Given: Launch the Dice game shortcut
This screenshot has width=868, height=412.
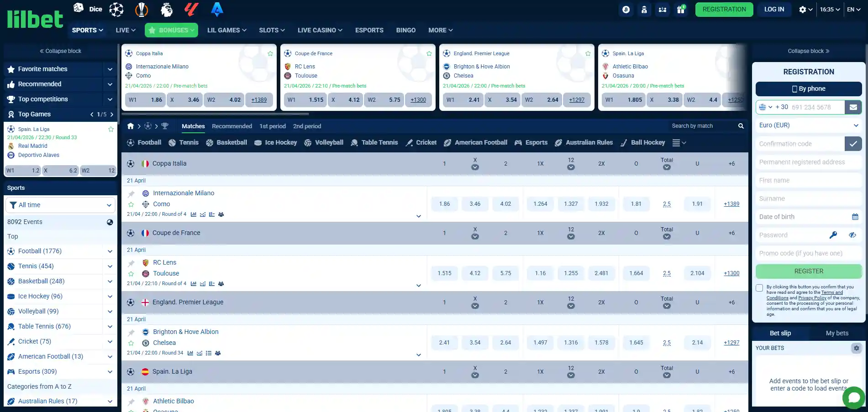Looking at the screenshot, I should pyautogui.click(x=88, y=9).
